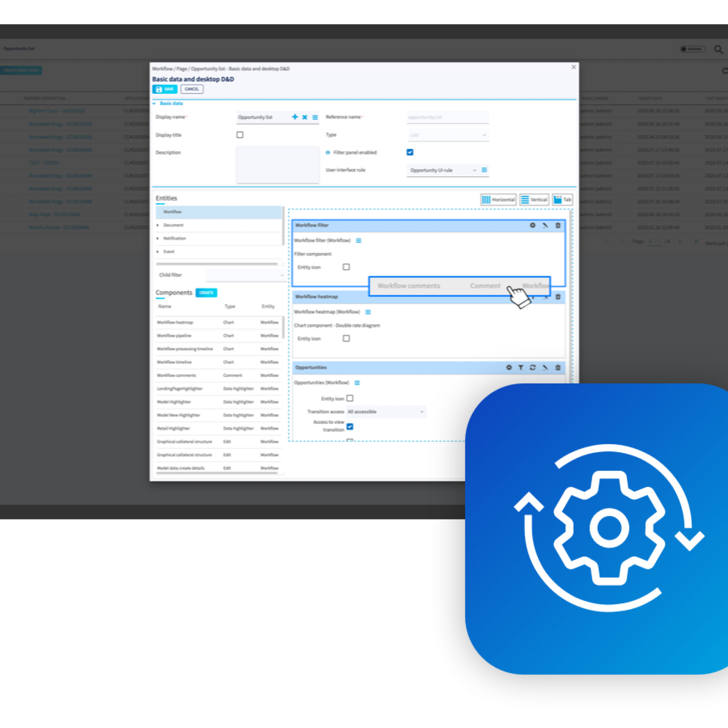Click the filter funnel icon on Opportunities panel

(520, 368)
